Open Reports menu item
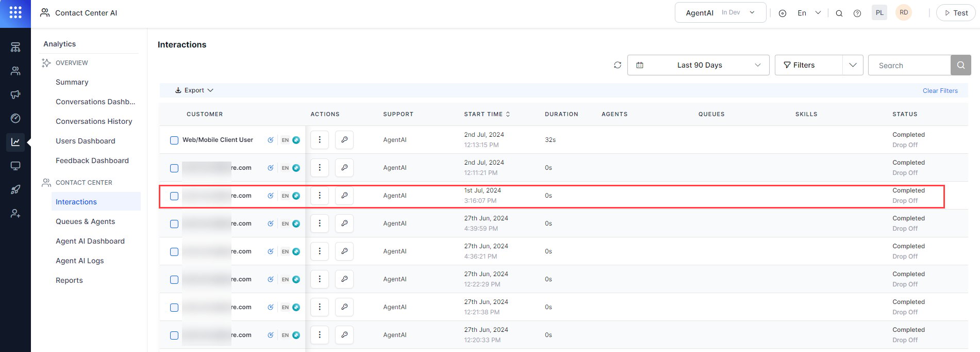The height and width of the screenshot is (352, 980). click(x=69, y=280)
